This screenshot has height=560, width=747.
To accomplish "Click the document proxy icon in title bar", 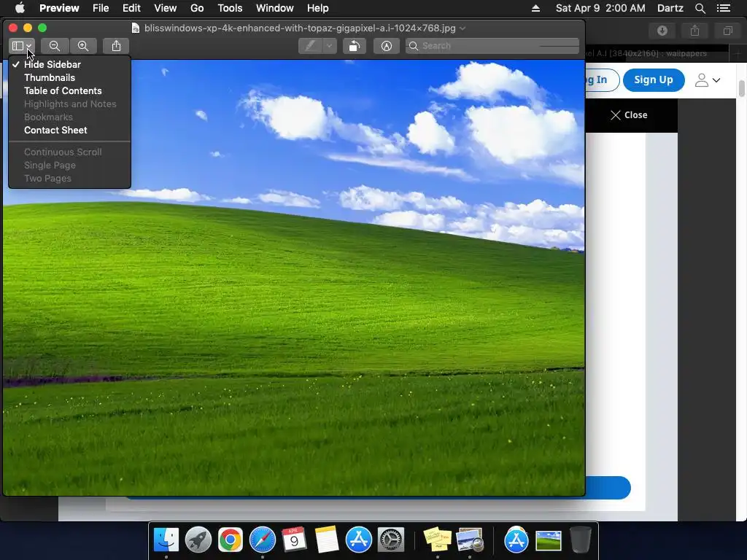I will pos(136,28).
